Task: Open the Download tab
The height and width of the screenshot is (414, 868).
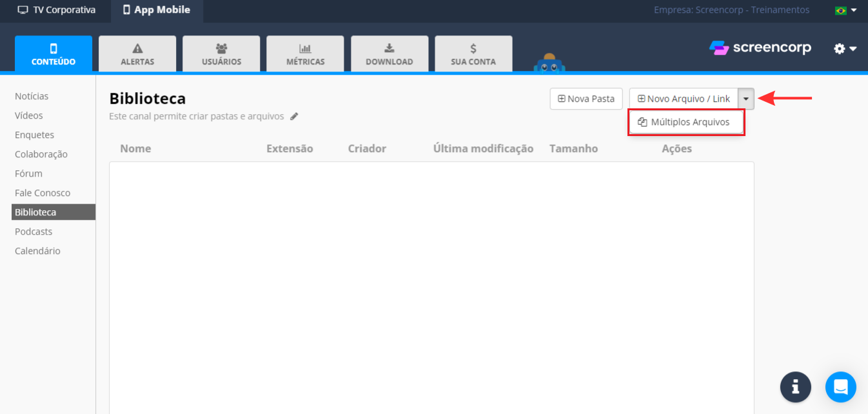Action: coord(389,54)
